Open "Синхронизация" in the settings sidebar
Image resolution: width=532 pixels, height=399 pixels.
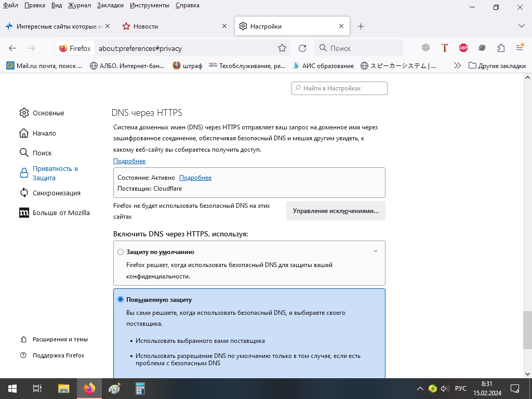pos(56,193)
